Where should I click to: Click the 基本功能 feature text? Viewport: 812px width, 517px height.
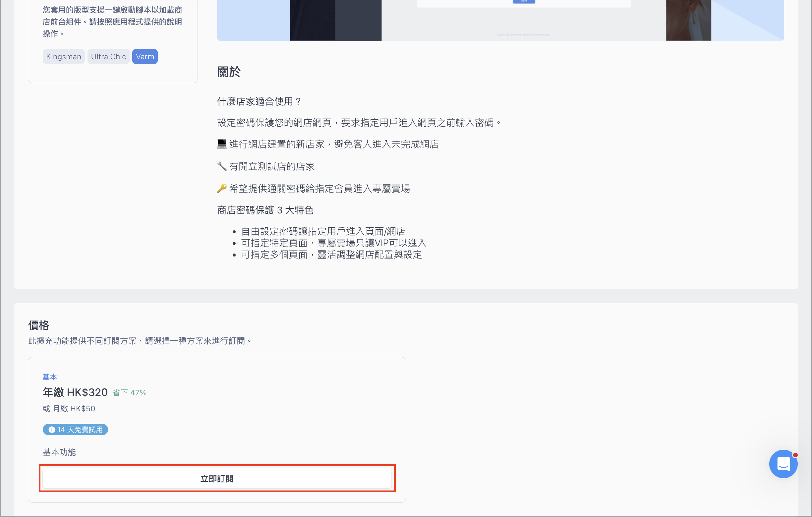coord(59,452)
